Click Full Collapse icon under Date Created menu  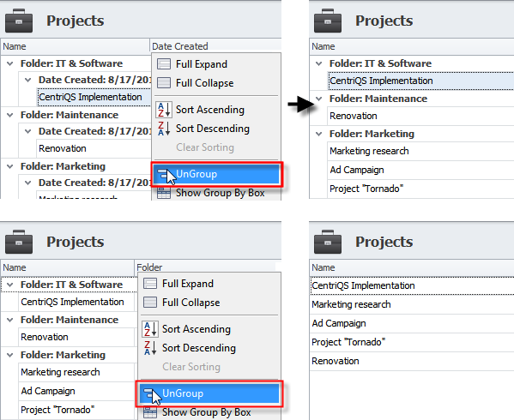(x=164, y=83)
